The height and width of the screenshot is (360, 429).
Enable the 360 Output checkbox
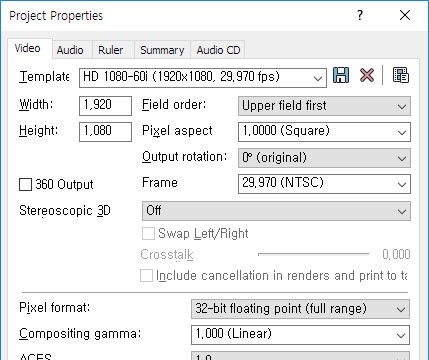tap(25, 184)
